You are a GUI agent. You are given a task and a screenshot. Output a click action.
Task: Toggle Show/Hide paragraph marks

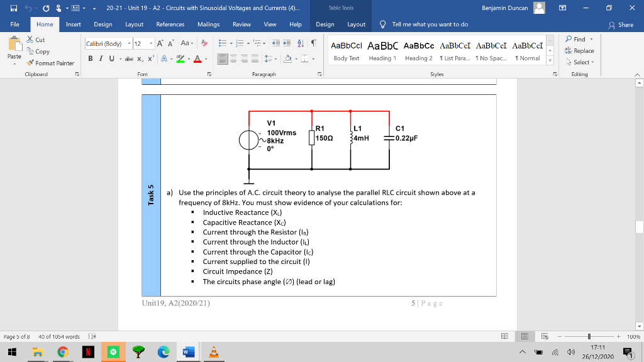point(314,43)
